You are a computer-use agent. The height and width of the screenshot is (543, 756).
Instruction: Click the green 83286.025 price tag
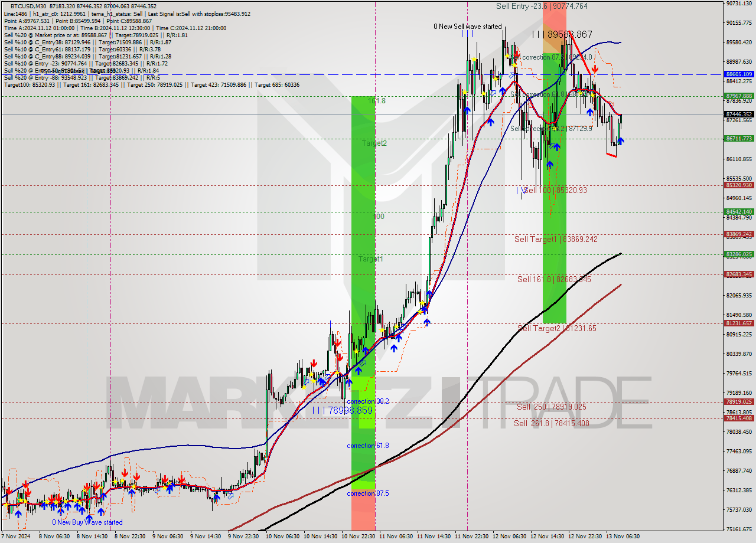coord(739,254)
